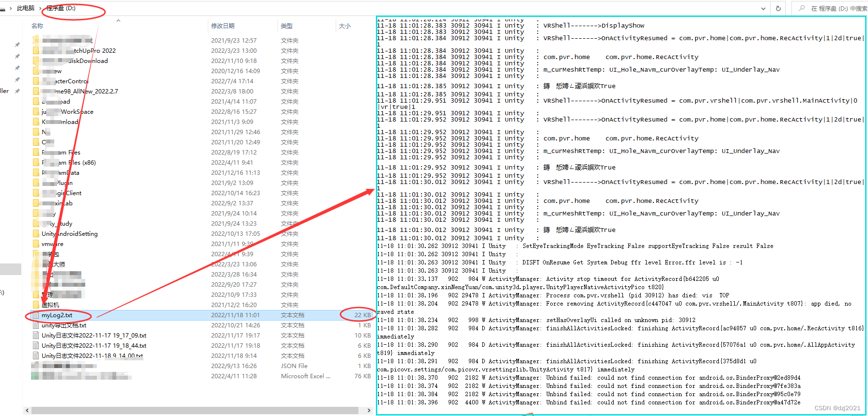Select the date 2022/10/14 16:23
This screenshot has width=868, height=416.
pos(235,193)
